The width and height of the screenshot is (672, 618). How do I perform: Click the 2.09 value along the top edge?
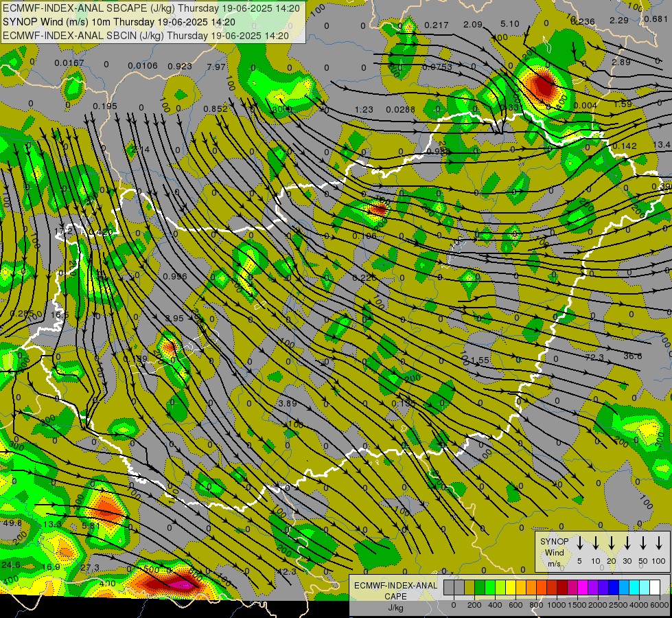473,25
